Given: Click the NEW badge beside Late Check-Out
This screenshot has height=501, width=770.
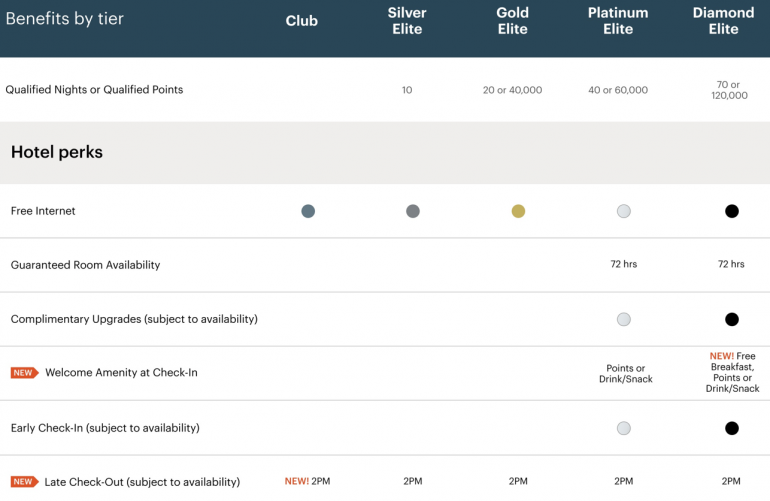Looking at the screenshot, I should pos(24,482).
